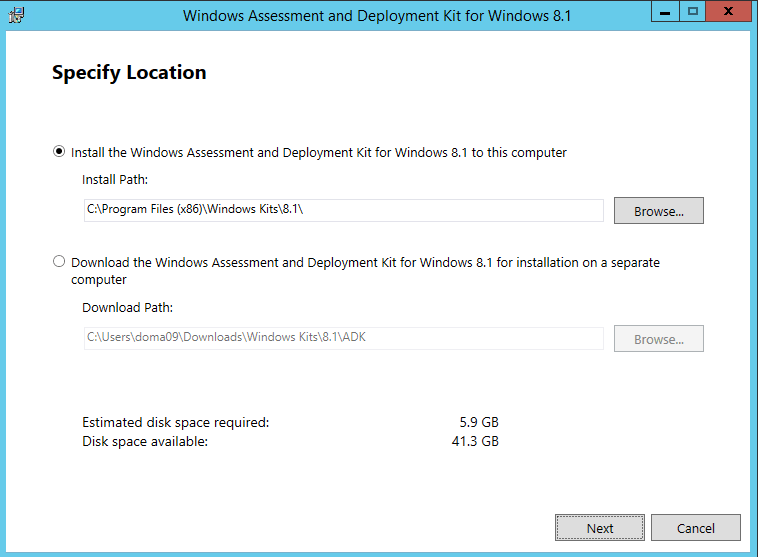Click the 'Estimated disk space required:' label

175,422
